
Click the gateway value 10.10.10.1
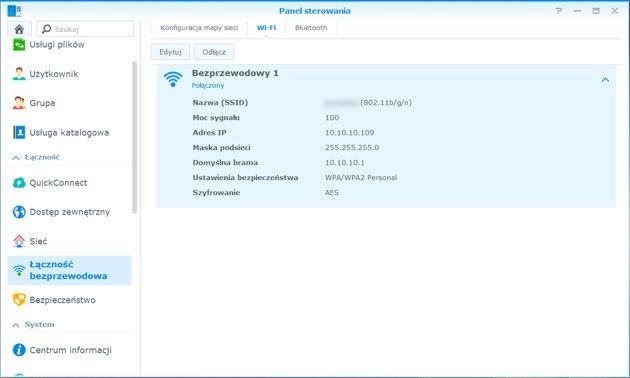pos(345,163)
